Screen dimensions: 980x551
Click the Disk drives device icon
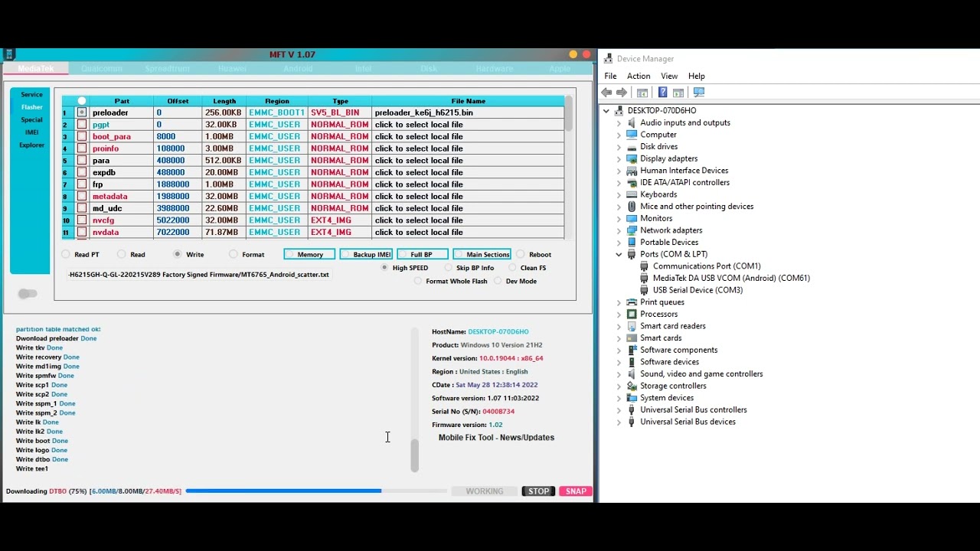[632, 147]
